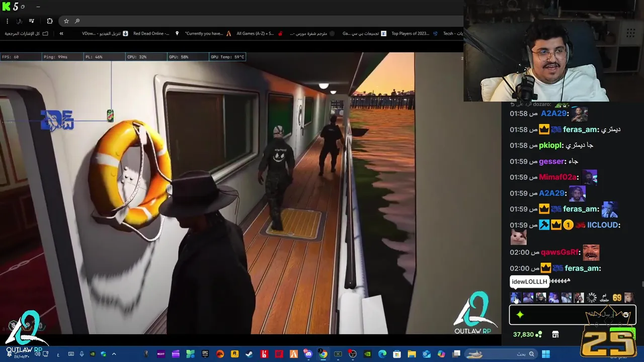Click username Mimaf02a in chat

[557, 177]
